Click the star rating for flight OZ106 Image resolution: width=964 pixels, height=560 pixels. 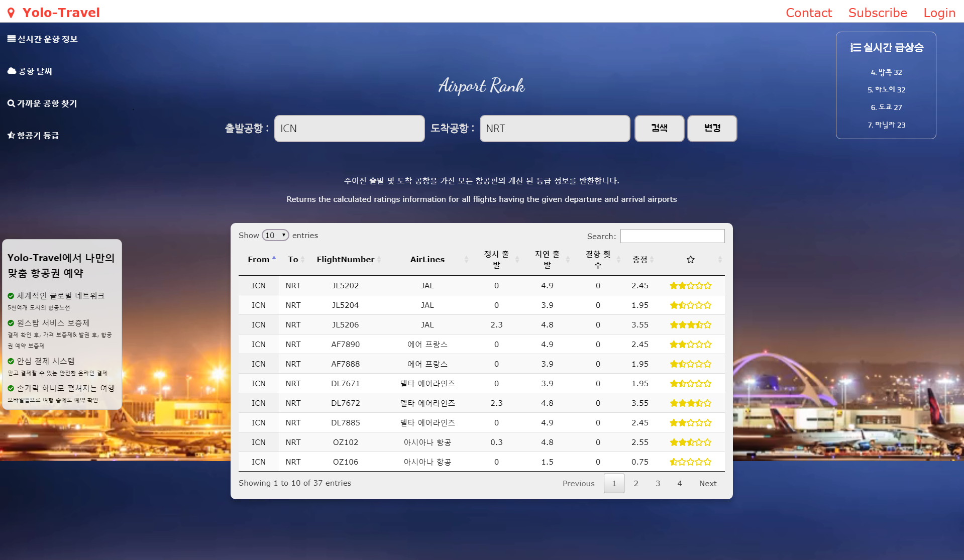(x=691, y=462)
